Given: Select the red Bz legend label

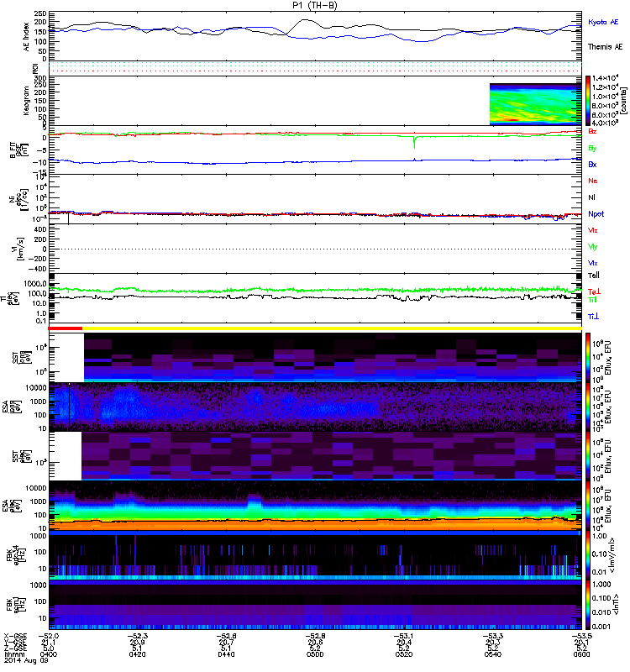Looking at the screenshot, I should (592, 131).
